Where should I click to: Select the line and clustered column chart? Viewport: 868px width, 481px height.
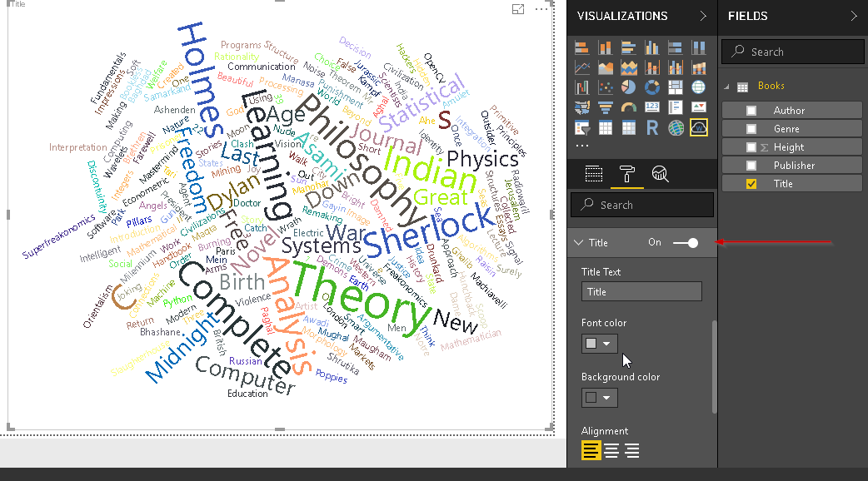pos(676,68)
